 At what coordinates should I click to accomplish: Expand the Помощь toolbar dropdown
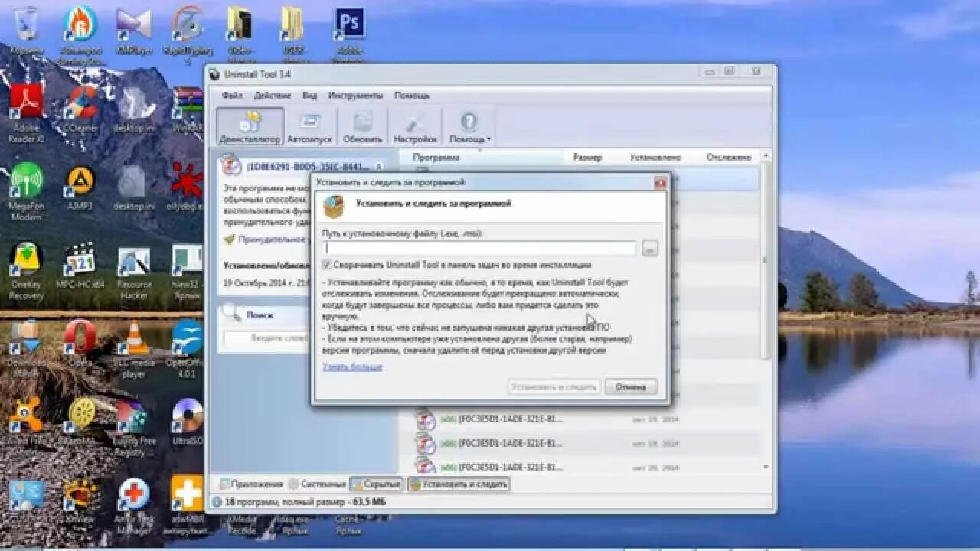pos(469,126)
